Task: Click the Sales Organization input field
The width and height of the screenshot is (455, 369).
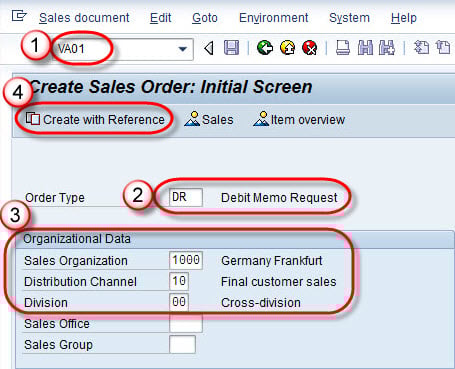Action: pos(186,260)
